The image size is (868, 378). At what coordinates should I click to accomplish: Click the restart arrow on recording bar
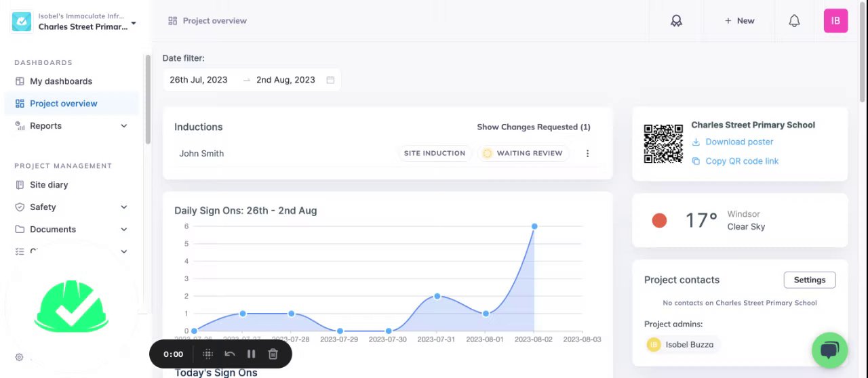click(230, 354)
